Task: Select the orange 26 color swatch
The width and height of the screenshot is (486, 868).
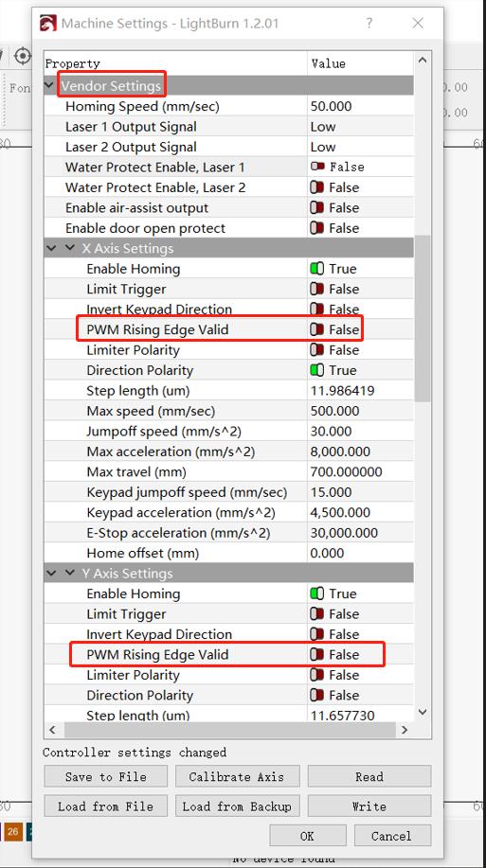Action: coord(12,831)
